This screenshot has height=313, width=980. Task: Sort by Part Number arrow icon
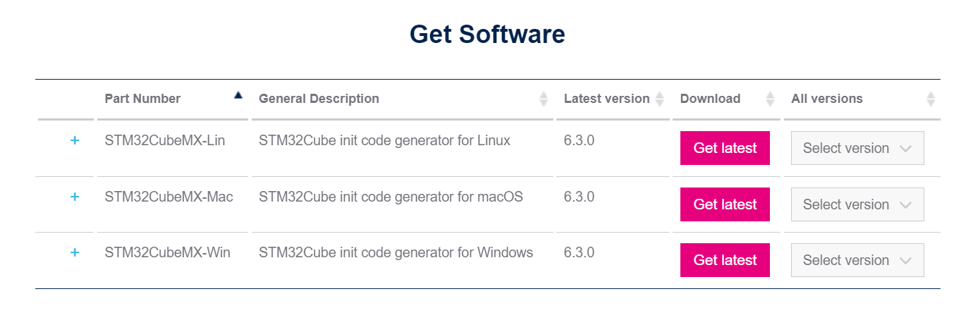coord(238,95)
